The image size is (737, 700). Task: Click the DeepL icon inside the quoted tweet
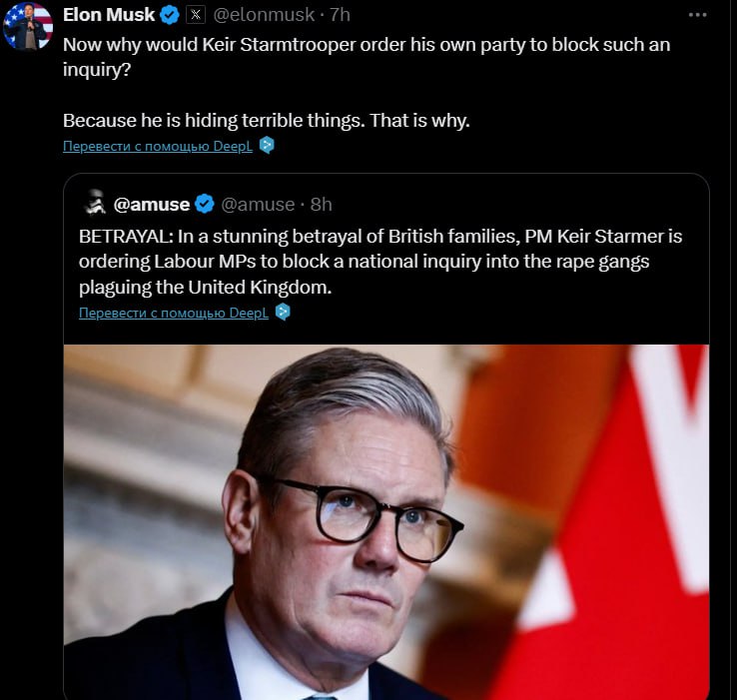tap(283, 313)
